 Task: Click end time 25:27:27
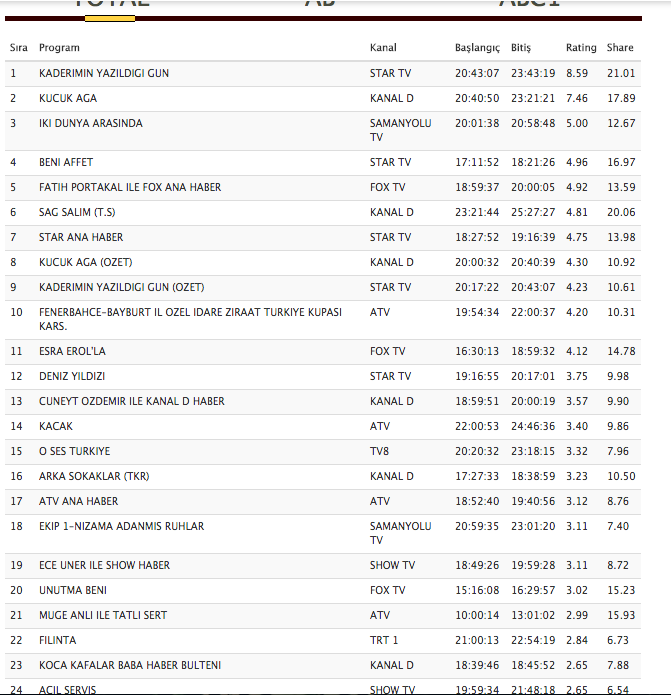533,212
